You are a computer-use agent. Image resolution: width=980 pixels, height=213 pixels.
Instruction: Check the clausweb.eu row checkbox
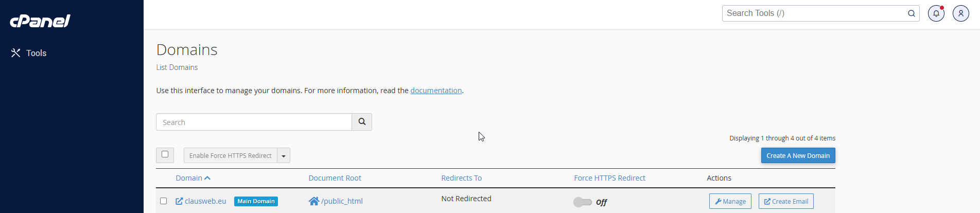point(163,201)
